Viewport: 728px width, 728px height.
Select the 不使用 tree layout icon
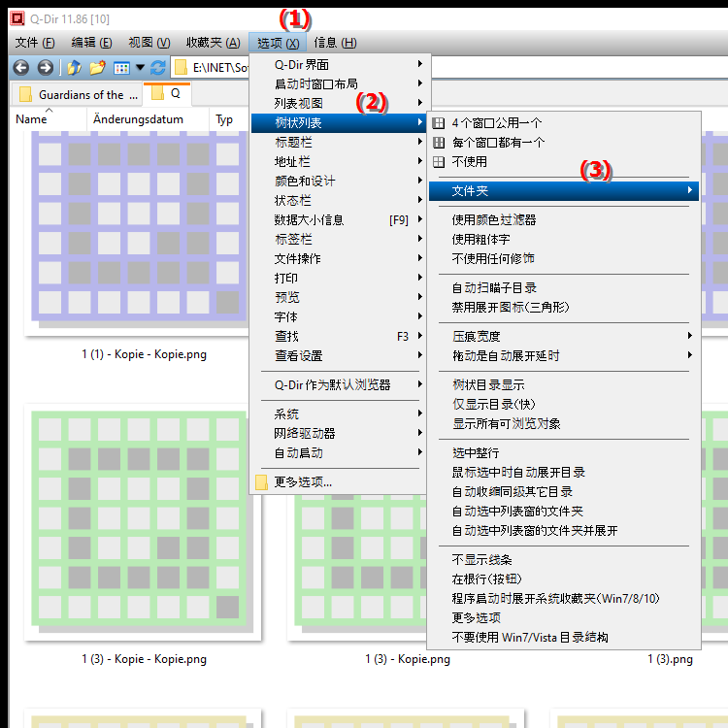(439, 161)
